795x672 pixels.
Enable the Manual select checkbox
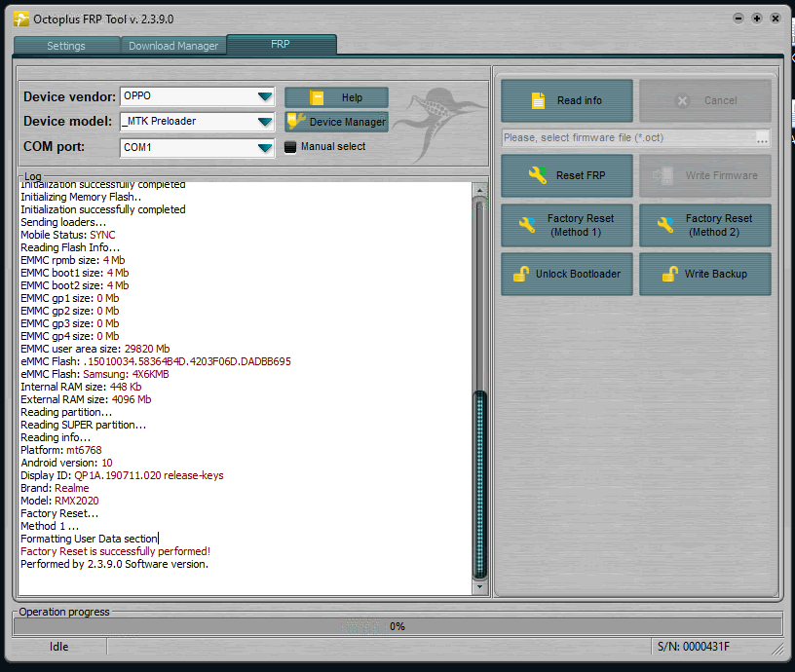pyautogui.click(x=290, y=147)
